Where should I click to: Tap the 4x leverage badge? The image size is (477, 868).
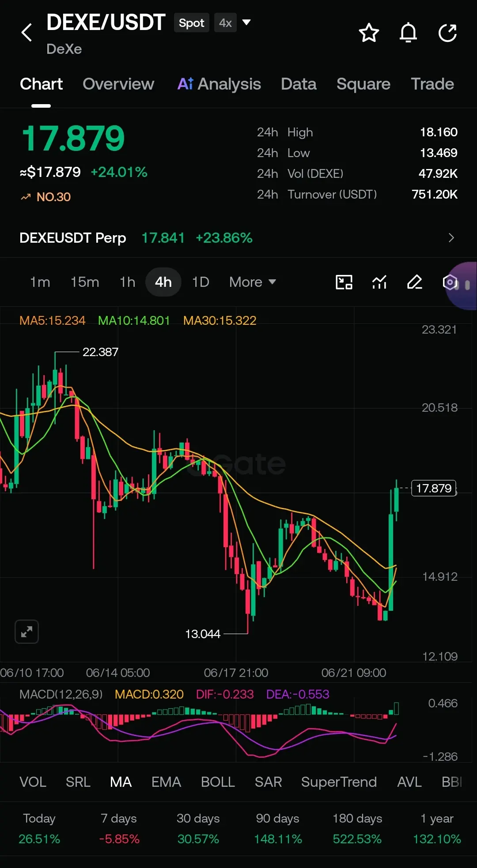225,23
